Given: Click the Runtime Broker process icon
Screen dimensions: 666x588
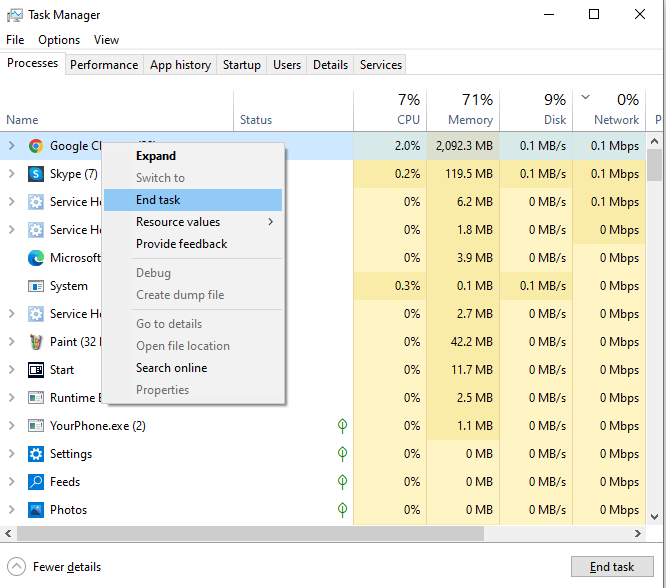Looking at the screenshot, I should coord(36,398).
